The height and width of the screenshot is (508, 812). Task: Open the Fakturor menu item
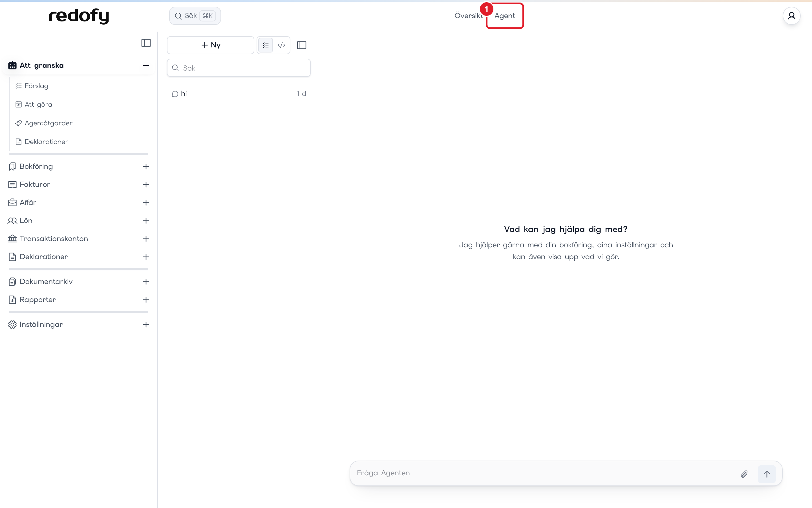(35, 185)
